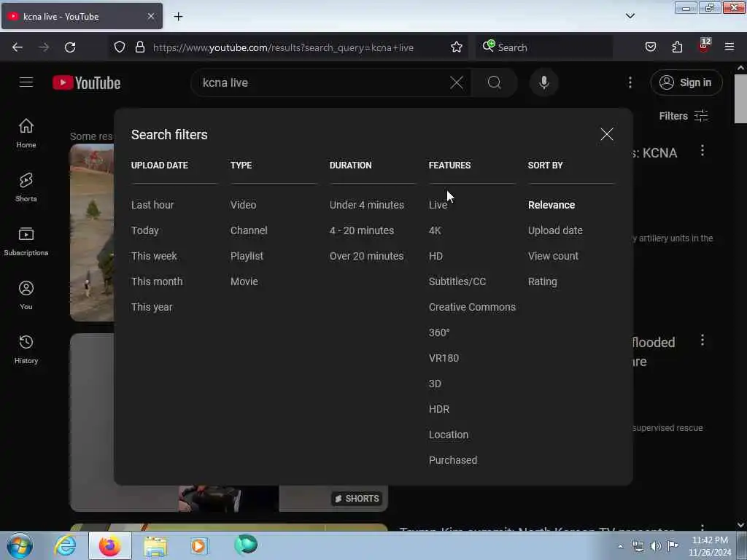The image size is (747, 560).
Task: Open Windows Explorer folder in taskbar
Action: [x=155, y=545]
